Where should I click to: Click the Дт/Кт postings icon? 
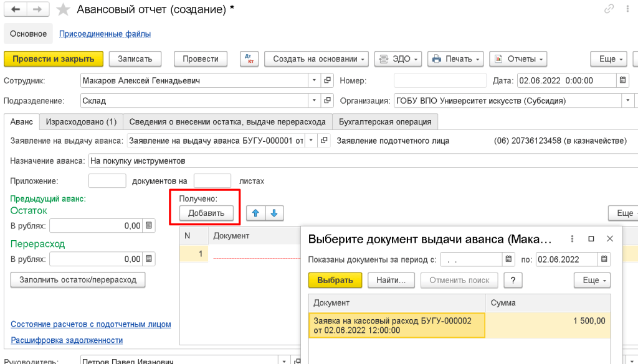249,58
